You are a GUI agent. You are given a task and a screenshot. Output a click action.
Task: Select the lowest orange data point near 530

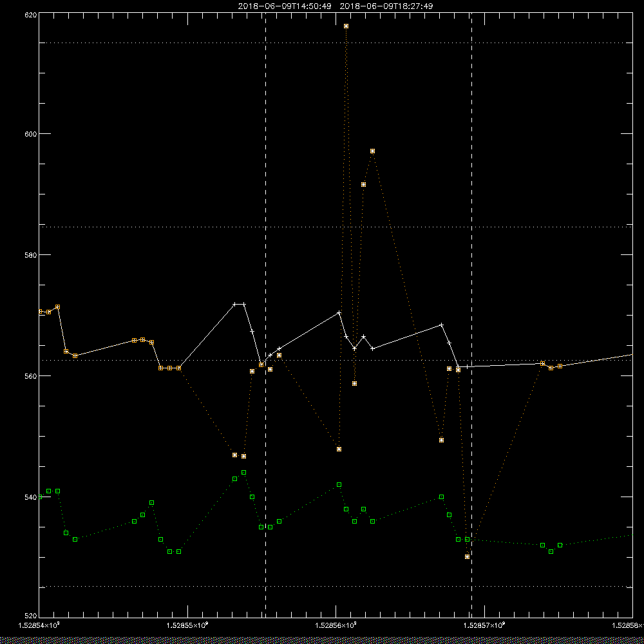pyautogui.click(x=467, y=557)
